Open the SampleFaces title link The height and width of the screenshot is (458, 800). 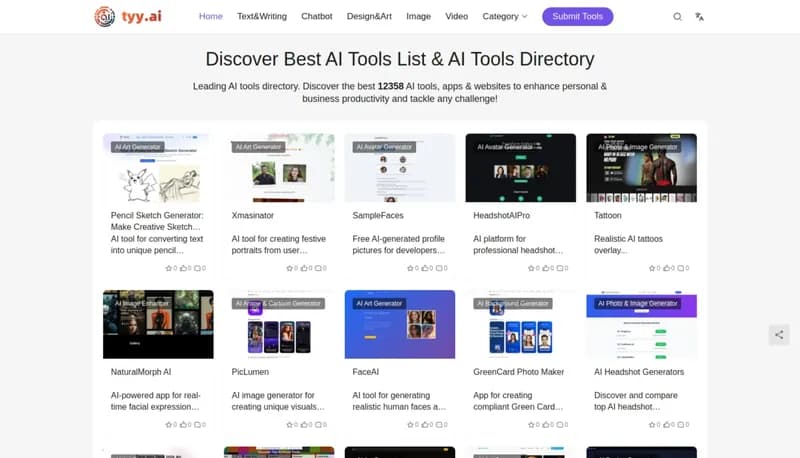pos(378,215)
